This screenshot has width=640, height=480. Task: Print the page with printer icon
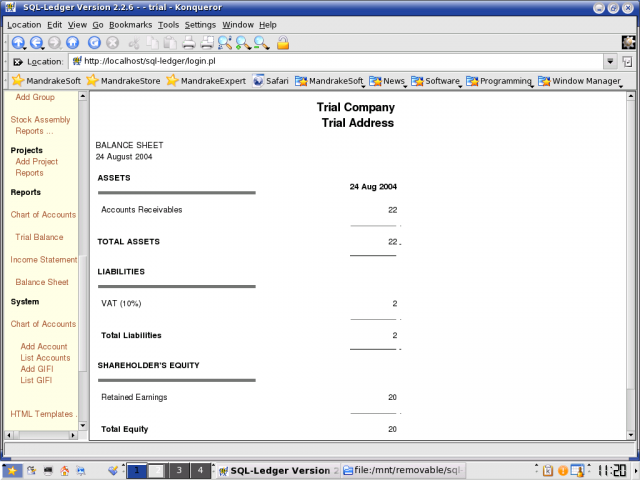tap(189, 42)
